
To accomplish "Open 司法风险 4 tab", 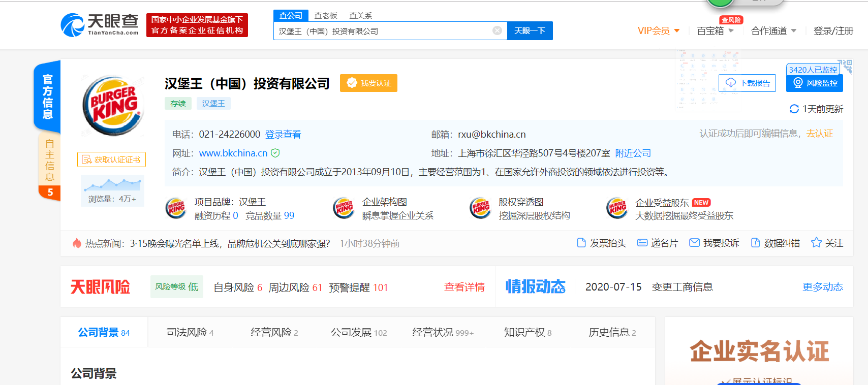I will click(190, 332).
